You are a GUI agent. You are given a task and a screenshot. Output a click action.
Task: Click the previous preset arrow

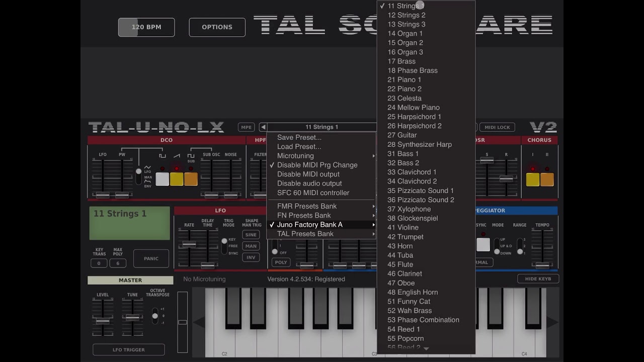263,127
